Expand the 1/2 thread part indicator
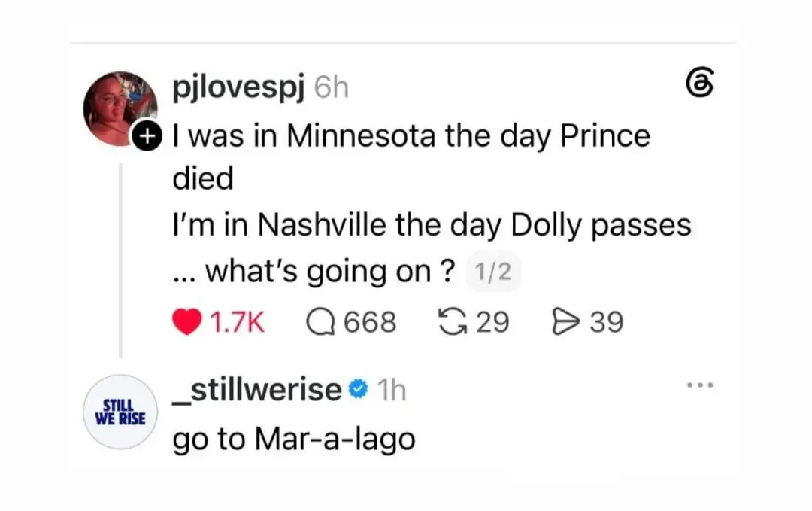Screen dimensions: 812x511 (493, 272)
